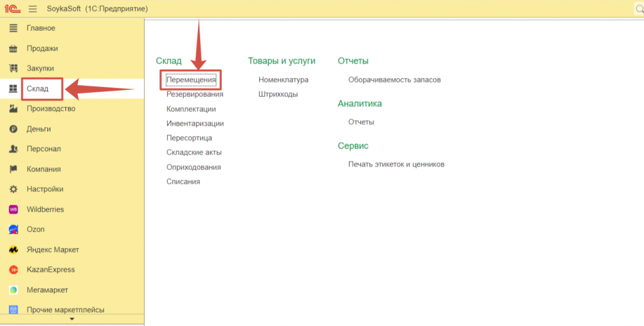Click the ruble coin icon for Деньги
Viewport: 644px width, 326px height.
(13, 129)
